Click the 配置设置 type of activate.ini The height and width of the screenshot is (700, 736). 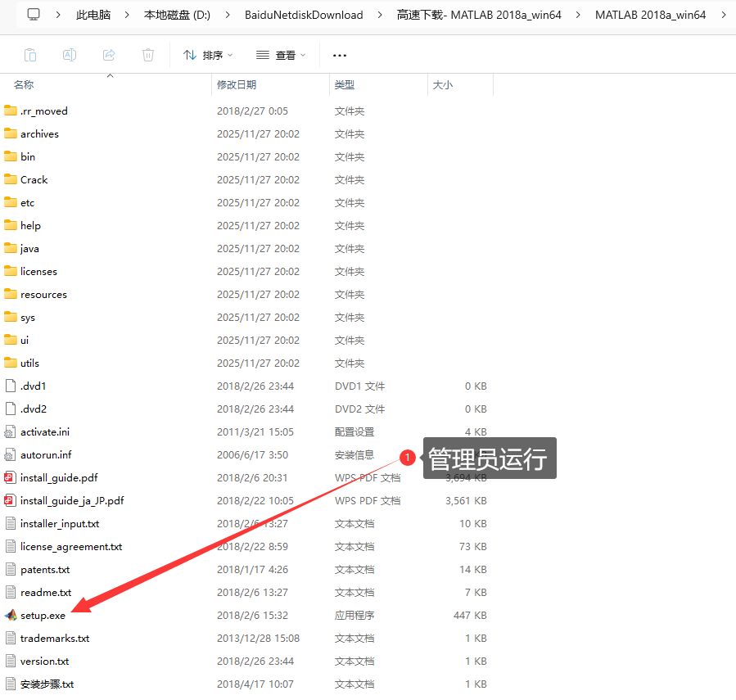point(354,432)
